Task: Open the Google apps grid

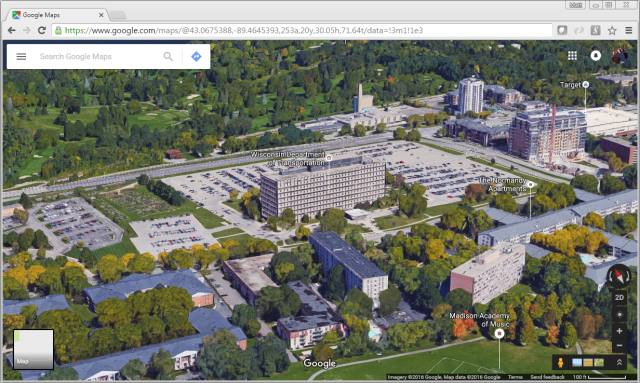Action: [573, 56]
